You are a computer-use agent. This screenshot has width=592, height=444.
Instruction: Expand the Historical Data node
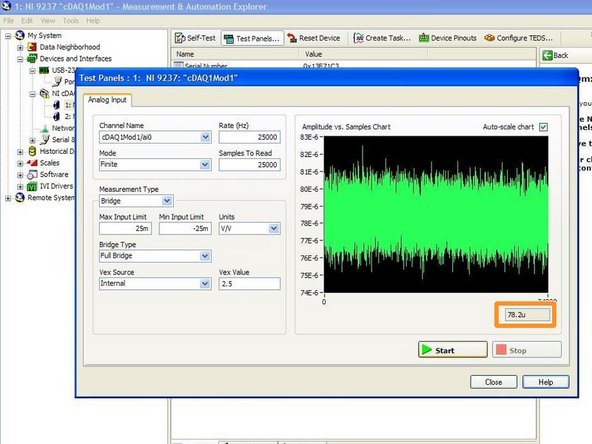coord(20,152)
